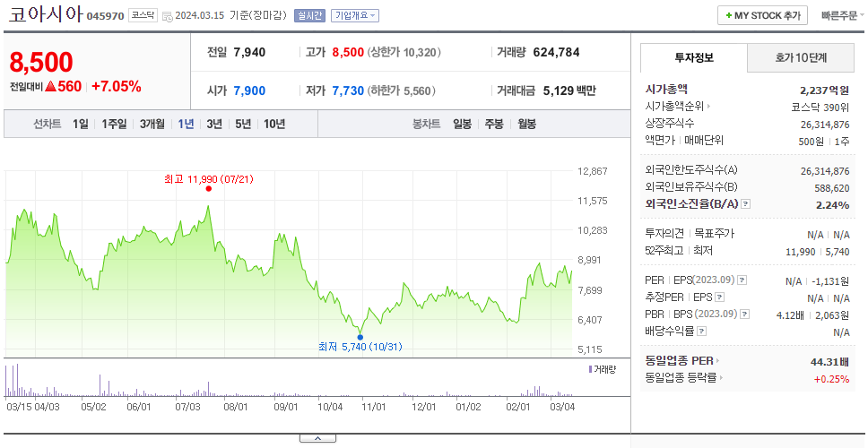The image size is (868, 448).
Task: Click the EPS value -1,131원
Action: pos(830,281)
